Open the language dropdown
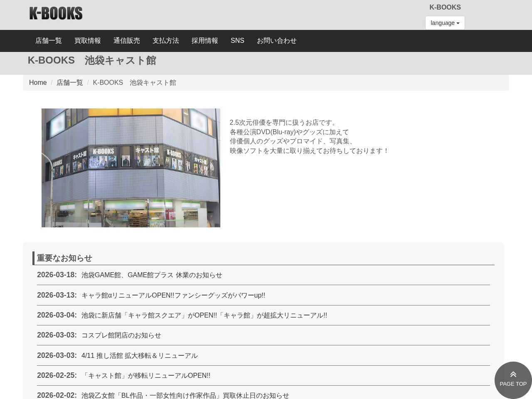The image size is (532, 399). click(445, 23)
